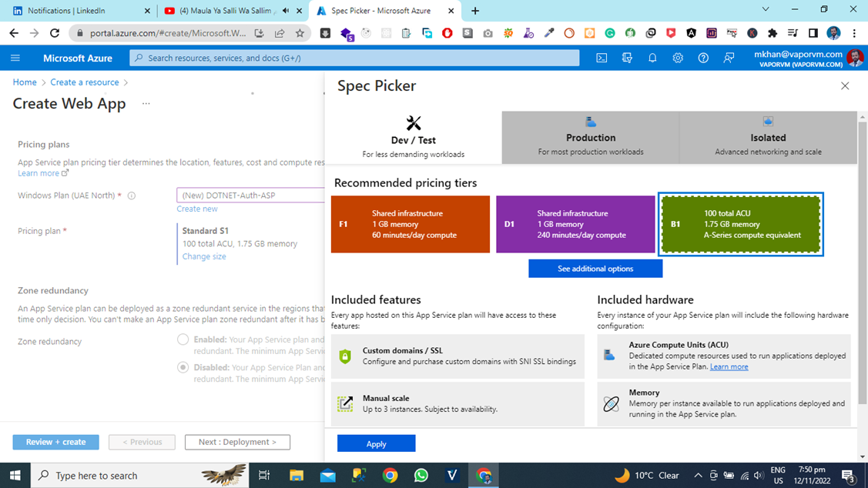Open the Windows Plan (UAE North) dropdown
Screen dimensions: 868x488
tap(250, 195)
